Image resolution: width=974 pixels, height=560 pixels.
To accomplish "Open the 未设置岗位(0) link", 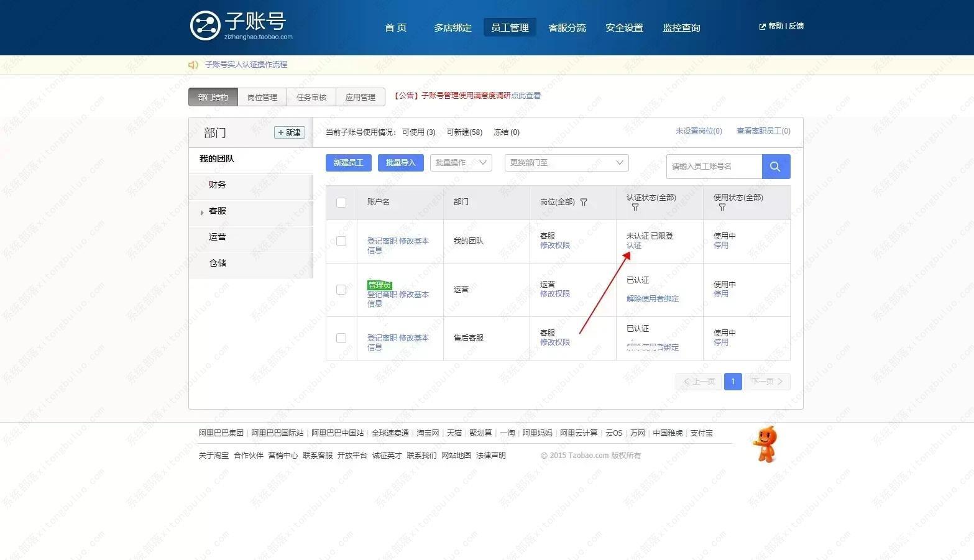I will click(x=699, y=131).
